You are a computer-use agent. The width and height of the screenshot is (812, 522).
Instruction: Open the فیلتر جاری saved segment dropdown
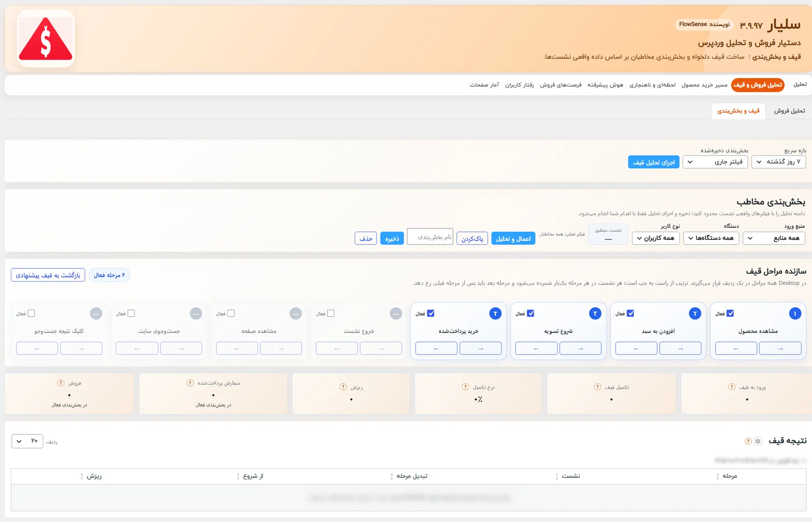click(715, 162)
